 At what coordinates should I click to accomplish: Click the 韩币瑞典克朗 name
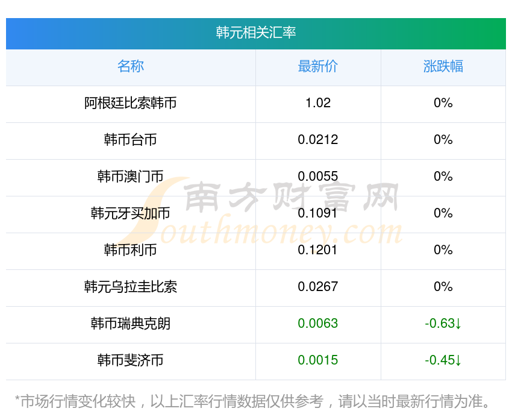[131, 324]
